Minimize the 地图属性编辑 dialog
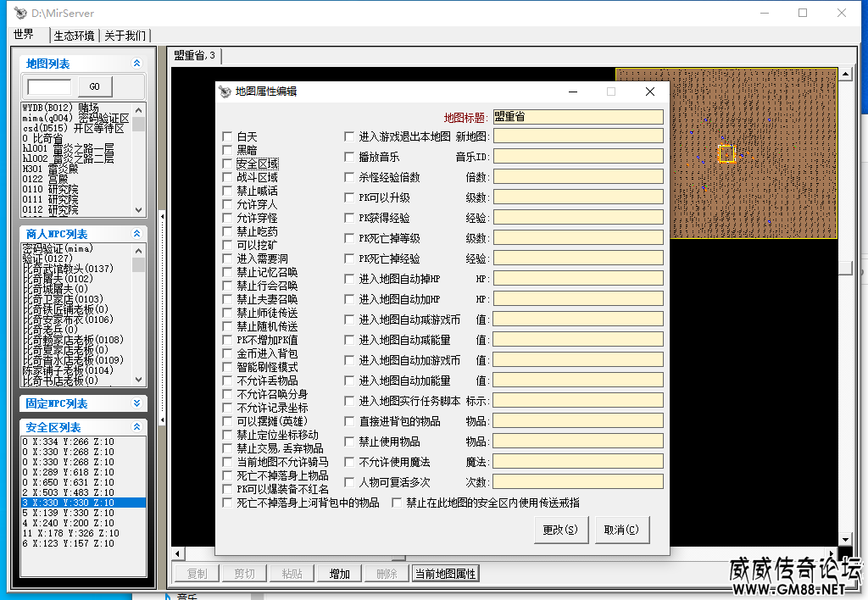This screenshot has height=600, width=868. coord(573,92)
